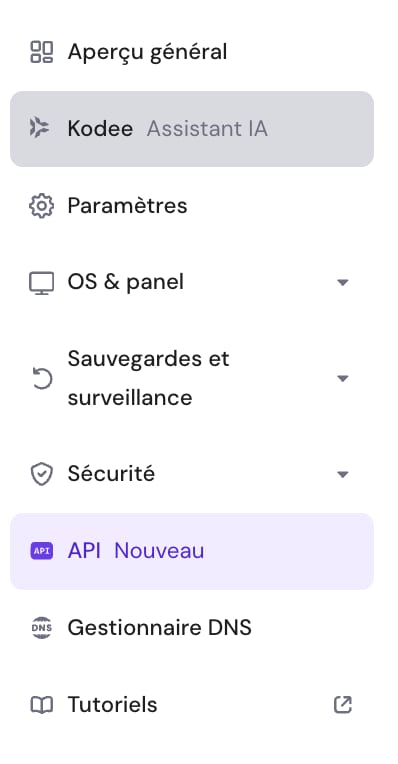
Task: Expand the Sauvegardes et surveillance arrow
Action: click(x=342, y=379)
